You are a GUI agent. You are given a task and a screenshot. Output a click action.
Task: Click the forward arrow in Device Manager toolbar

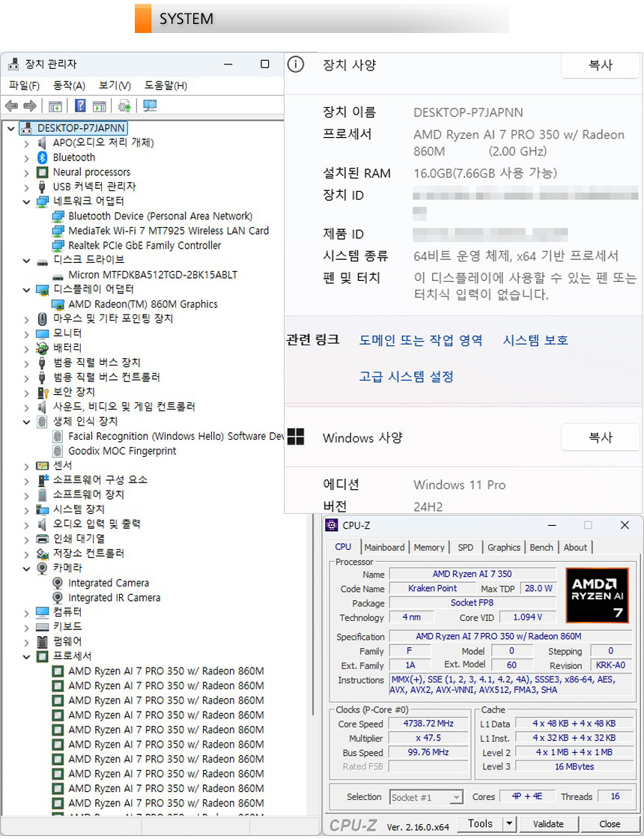click(x=30, y=106)
